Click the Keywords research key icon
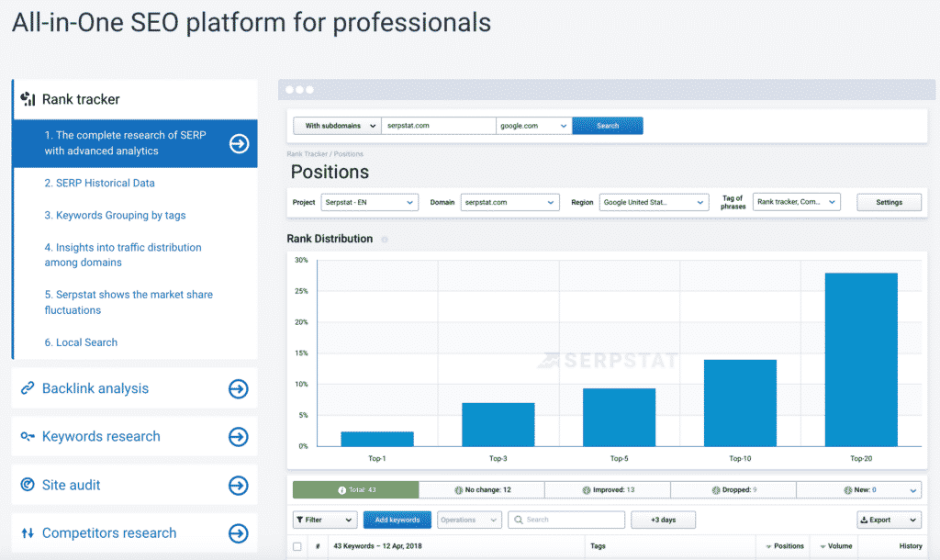Image resolution: width=940 pixels, height=560 pixels. pos(28,436)
